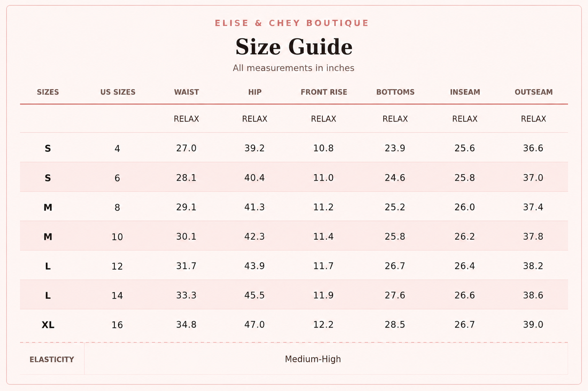Select the Medium-High elasticity value

(x=313, y=359)
